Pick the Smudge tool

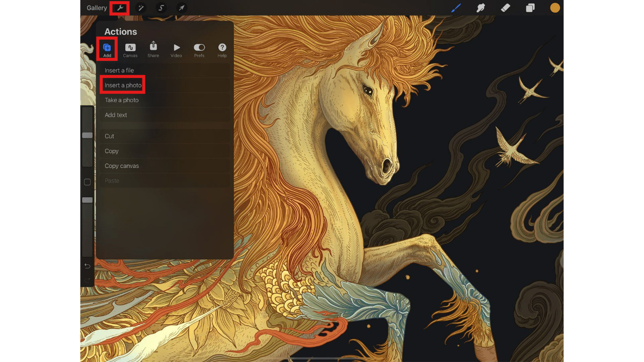480,8
